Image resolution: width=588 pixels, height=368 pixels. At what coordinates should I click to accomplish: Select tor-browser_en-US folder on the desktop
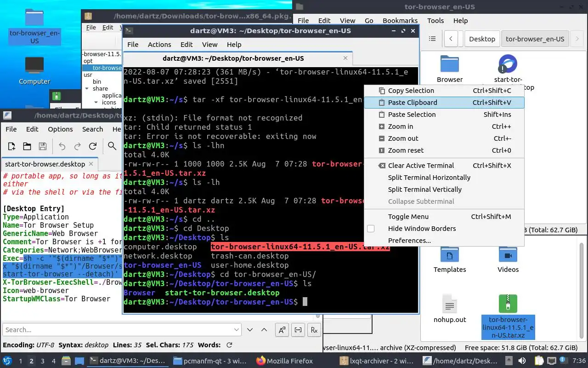34,26
